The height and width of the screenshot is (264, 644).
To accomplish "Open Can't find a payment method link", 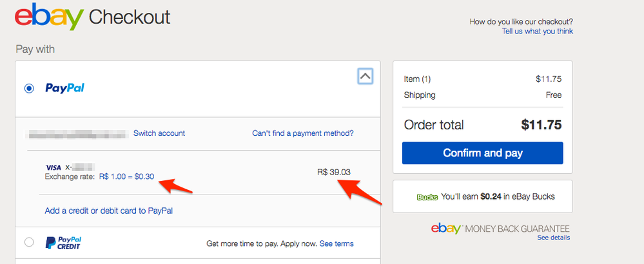I will (x=303, y=133).
